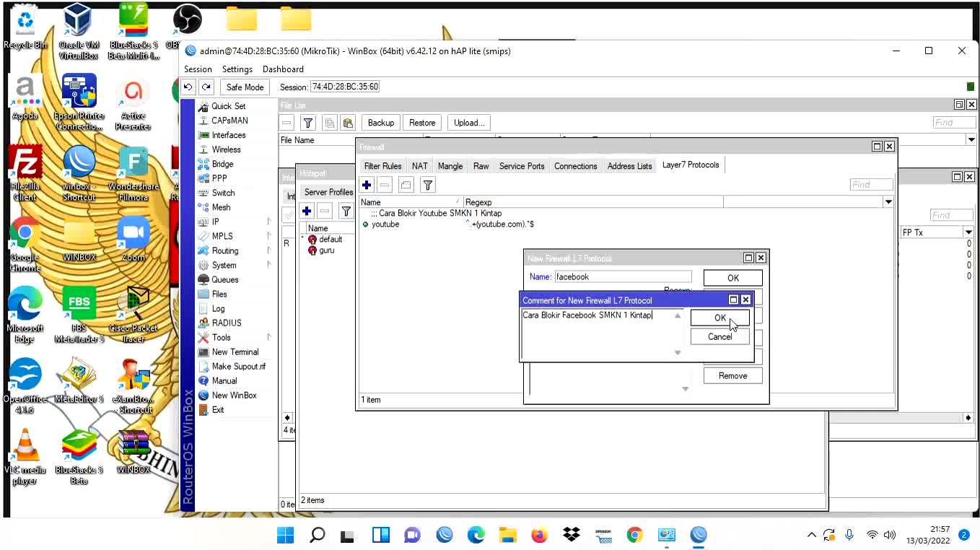
Task: Open Wireless from sidebar
Action: pyautogui.click(x=226, y=149)
